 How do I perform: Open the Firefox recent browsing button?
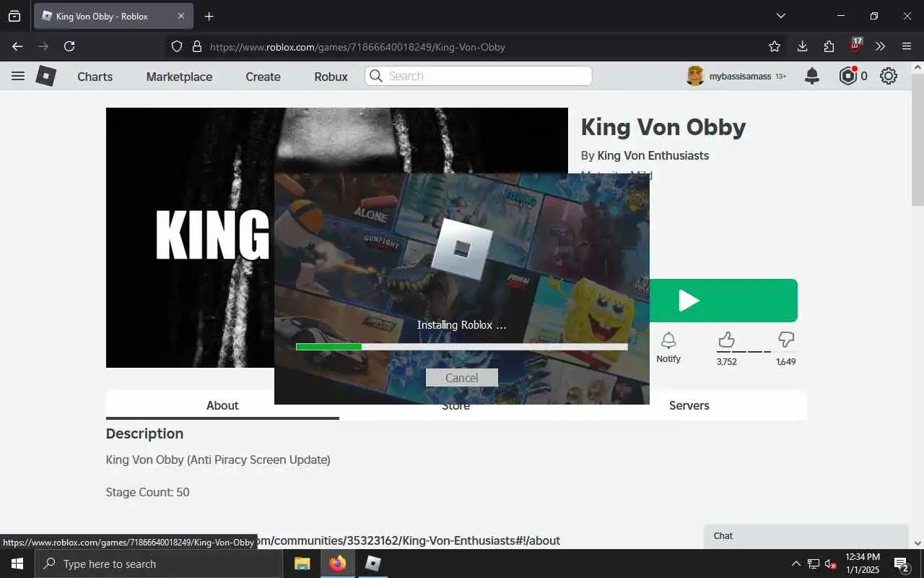click(14, 16)
